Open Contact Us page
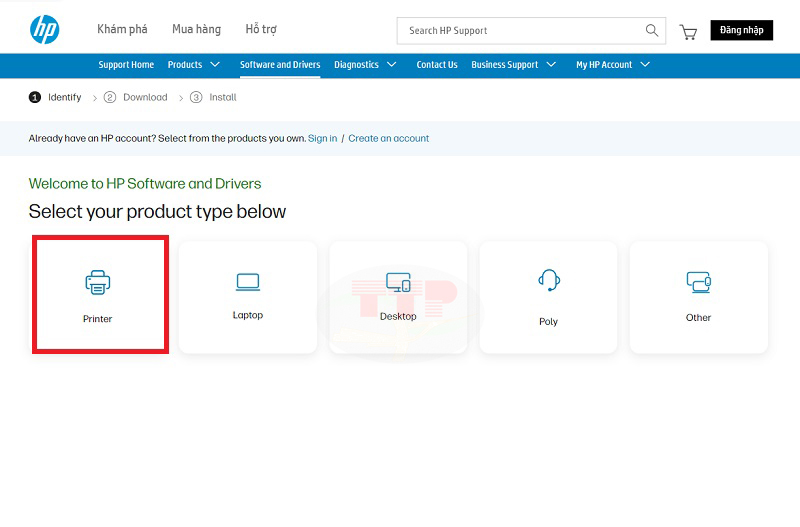800x527 pixels. click(437, 65)
